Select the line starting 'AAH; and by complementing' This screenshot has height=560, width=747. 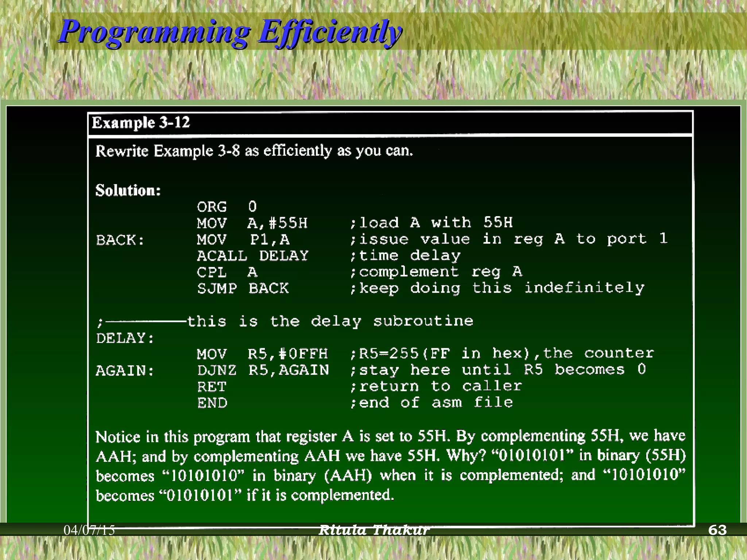(x=391, y=456)
